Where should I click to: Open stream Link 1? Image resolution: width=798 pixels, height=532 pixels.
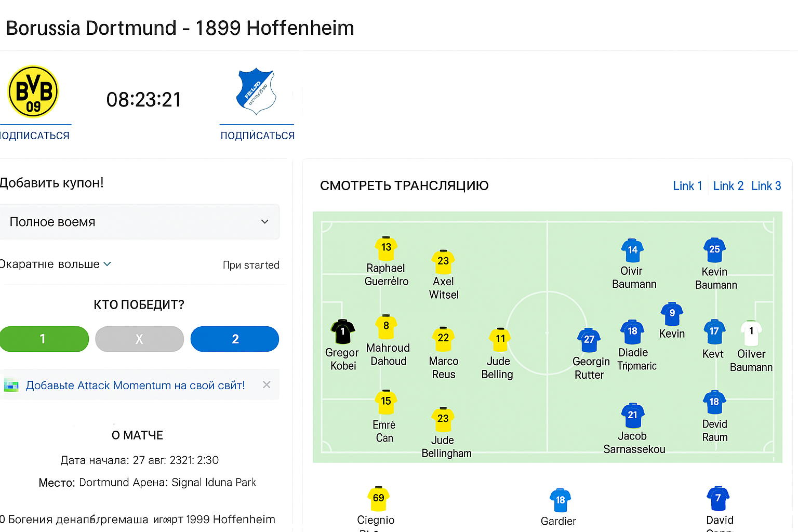(x=687, y=186)
